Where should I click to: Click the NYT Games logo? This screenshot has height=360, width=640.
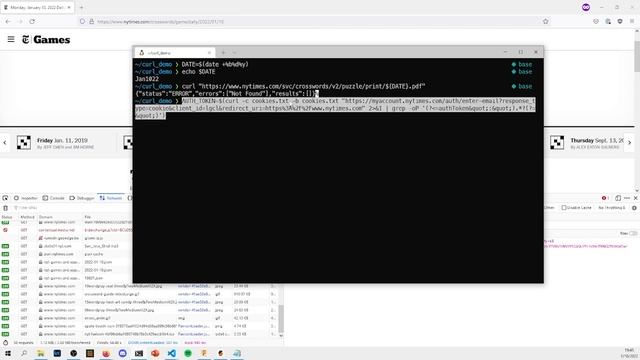click(x=46, y=40)
